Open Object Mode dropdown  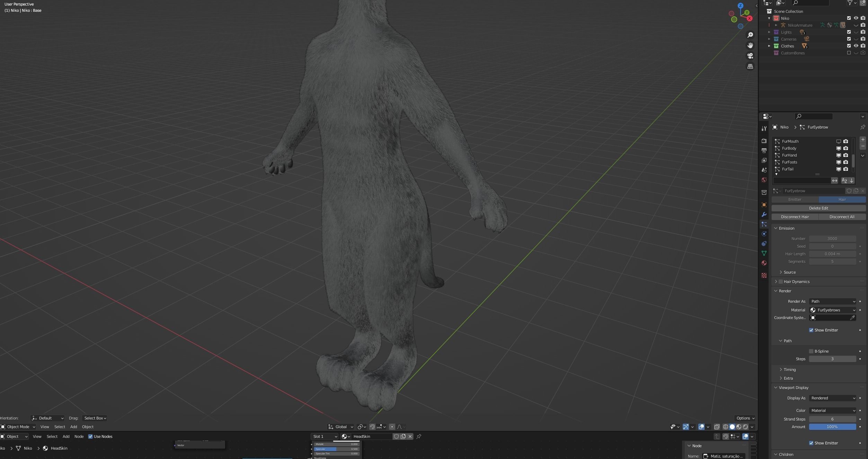18,427
